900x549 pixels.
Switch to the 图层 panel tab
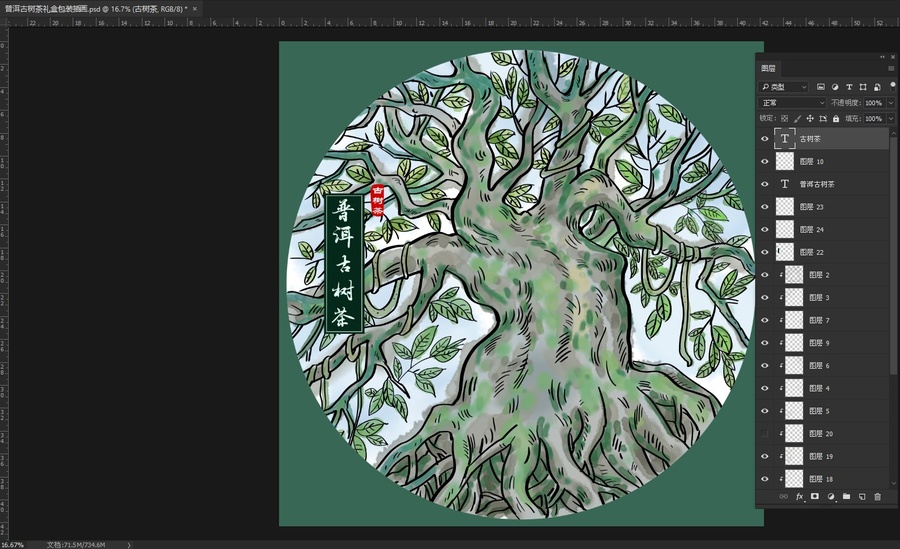tap(768, 68)
